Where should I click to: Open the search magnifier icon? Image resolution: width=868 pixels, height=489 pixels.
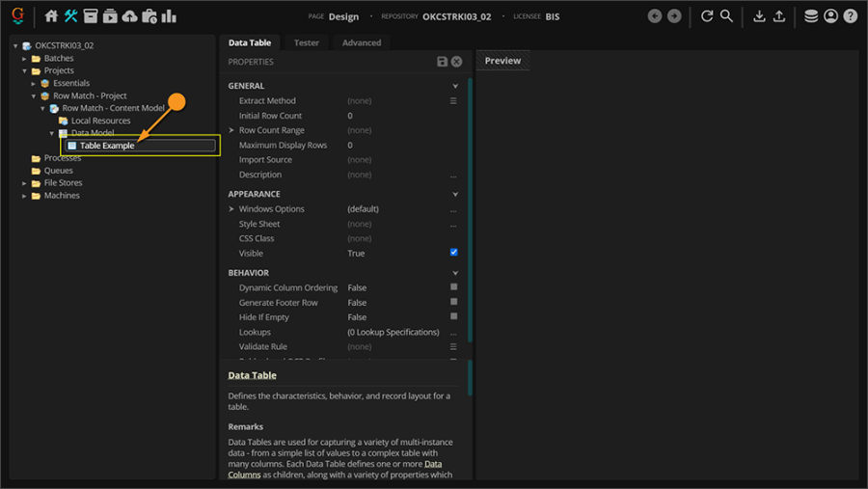(x=726, y=16)
